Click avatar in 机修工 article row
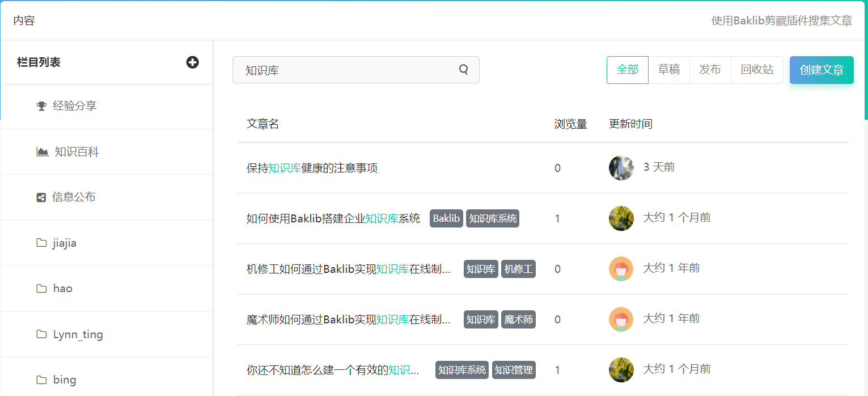Image resolution: width=868 pixels, height=396 pixels. point(621,269)
